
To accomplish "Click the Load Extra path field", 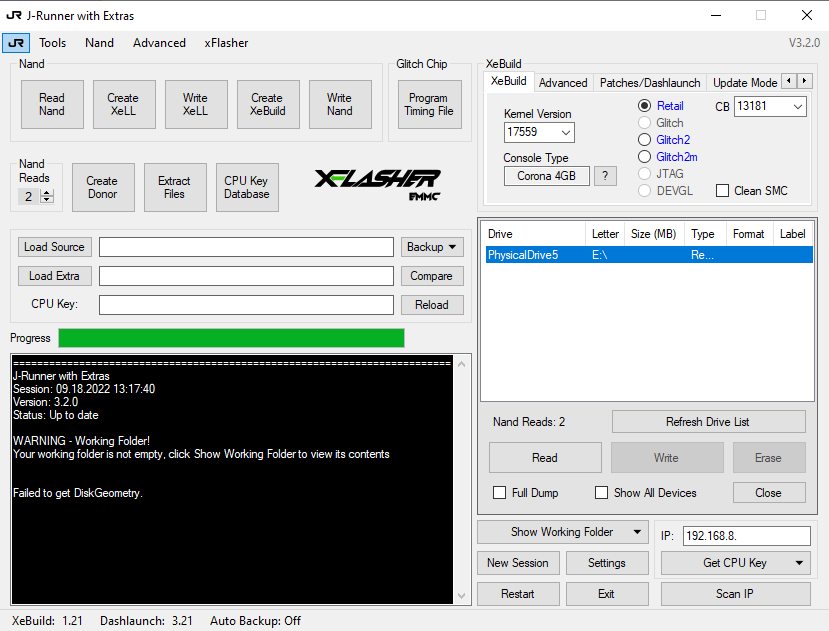I will (246, 276).
